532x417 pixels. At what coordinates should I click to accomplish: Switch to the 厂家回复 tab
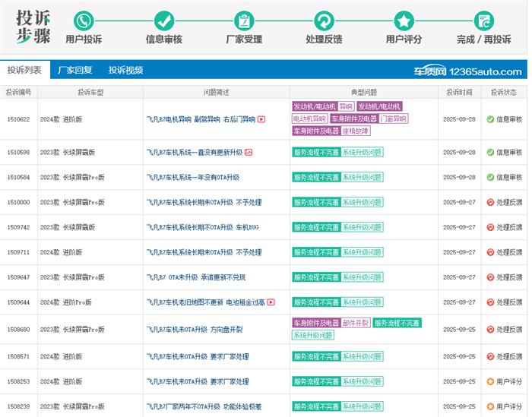point(75,70)
